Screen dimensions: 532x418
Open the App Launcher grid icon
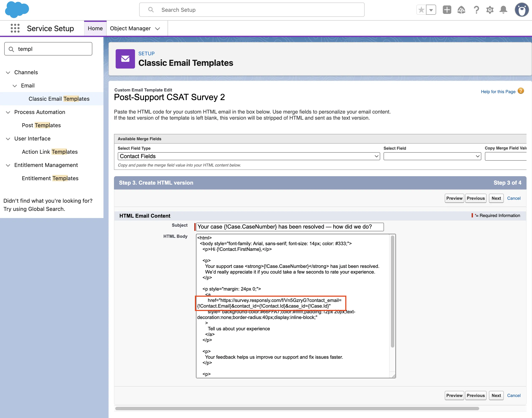[15, 28]
